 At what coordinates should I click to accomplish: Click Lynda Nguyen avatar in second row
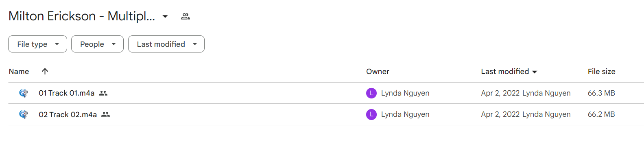pyautogui.click(x=371, y=114)
